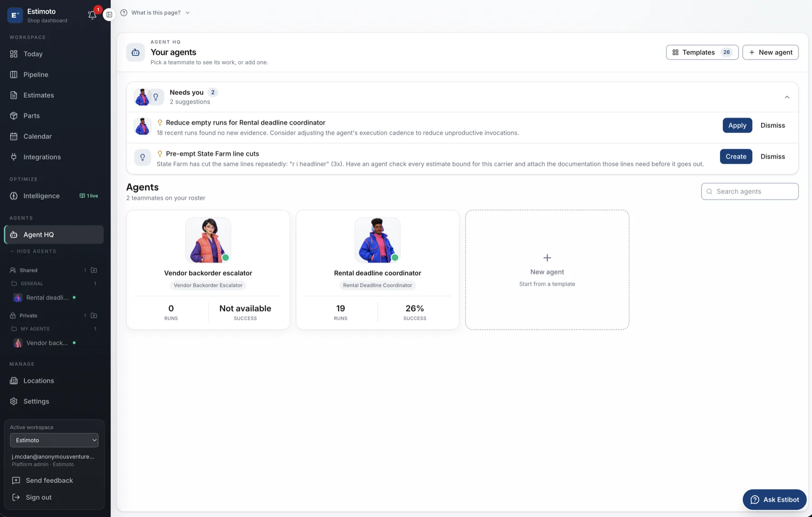Click the Not available success value
812x517 pixels.
(x=245, y=308)
